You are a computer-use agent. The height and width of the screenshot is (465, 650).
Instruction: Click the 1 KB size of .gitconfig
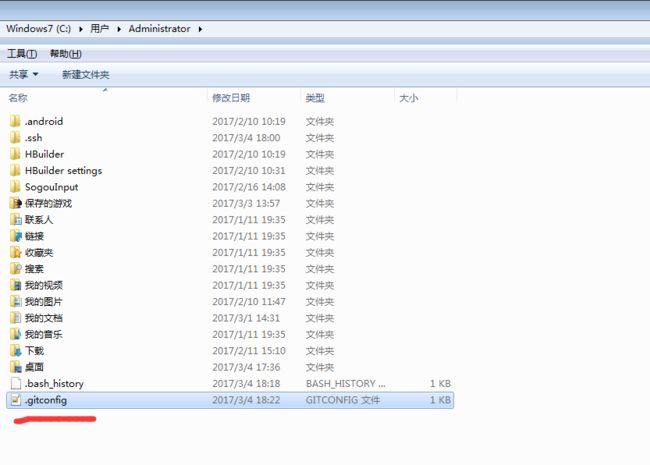[x=440, y=400]
